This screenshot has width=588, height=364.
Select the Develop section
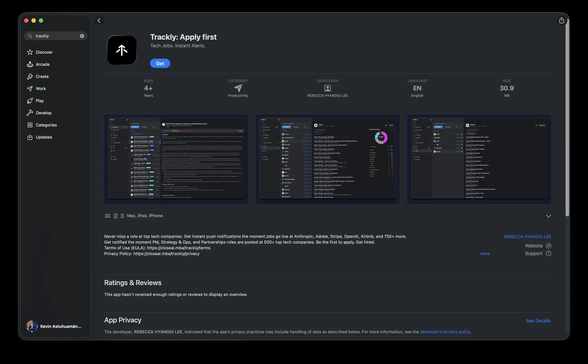[43, 113]
